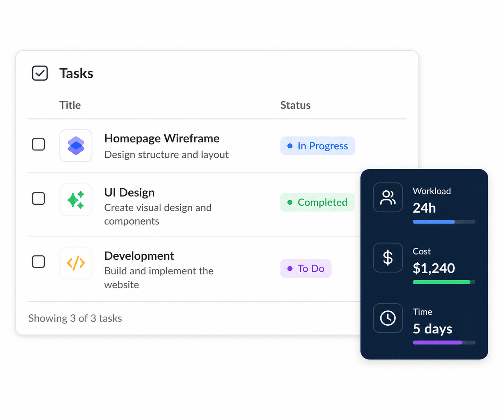Click "Design structure and layout" description

(x=166, y=155)
